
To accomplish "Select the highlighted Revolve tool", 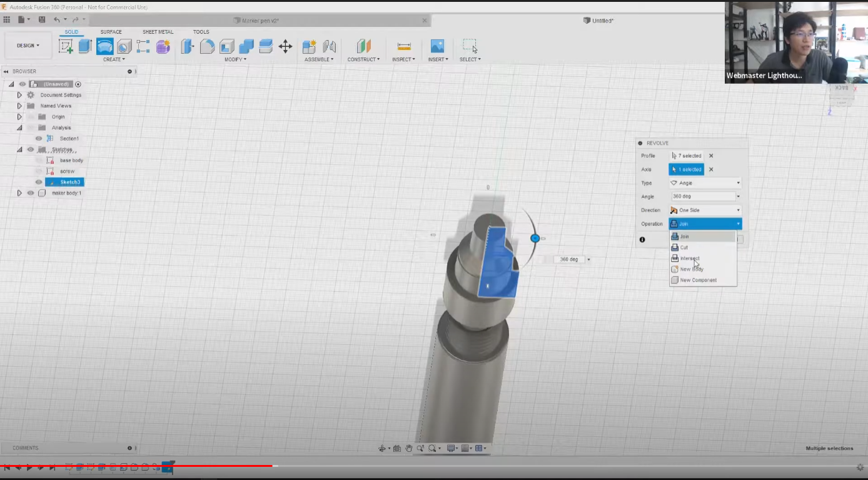I will [x=104, y=46].
